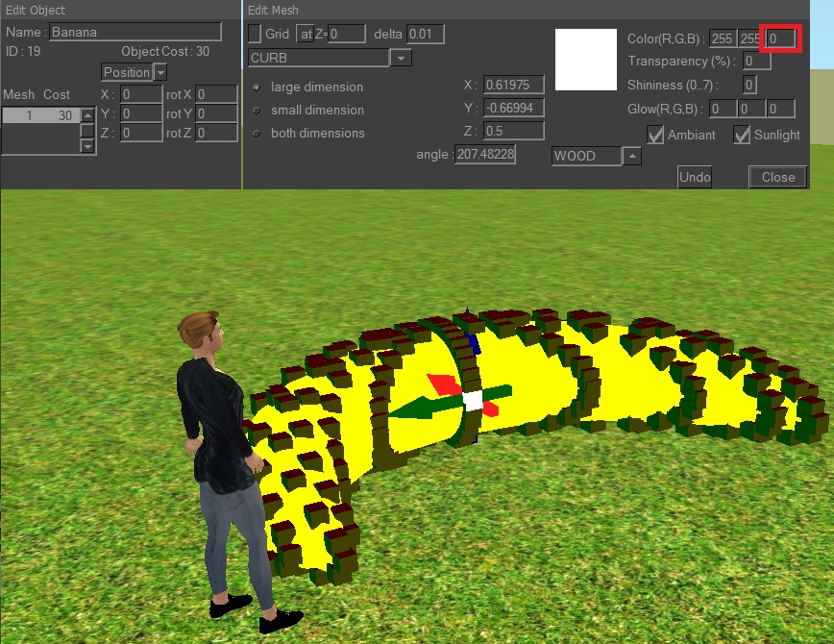Screen dimensions: 834x644
Task: Click the 'at' button beside Grid
Action: 306,34
